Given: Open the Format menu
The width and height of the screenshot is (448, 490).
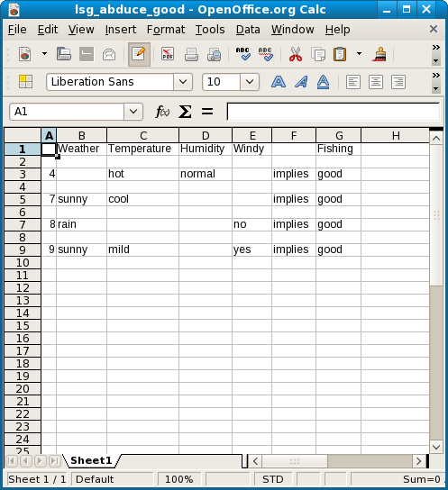Looking at the screenshot, I should (166, 30).
